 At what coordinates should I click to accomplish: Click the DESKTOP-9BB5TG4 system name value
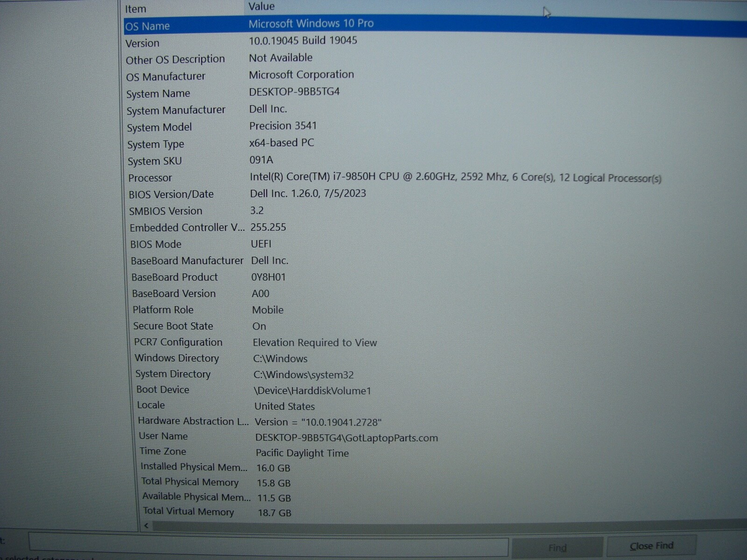pos(294,91)
